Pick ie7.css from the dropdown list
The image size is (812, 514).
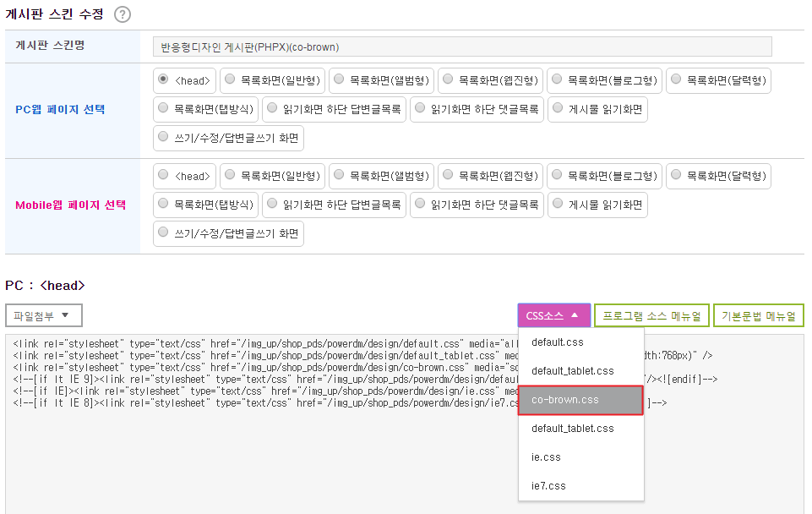click(x=580, y=486)
